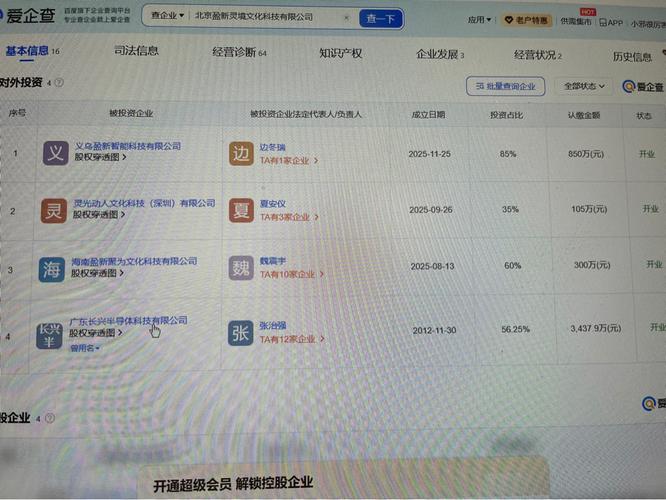The height and width of the screenshot is (500, 666).
Task: Click the help icon beside 对外投资
Action: click(59, 83)
